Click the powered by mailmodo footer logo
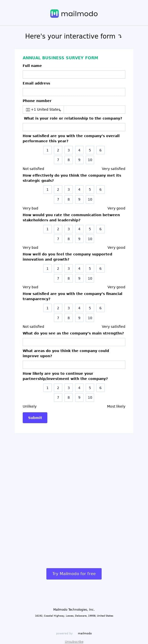Viewport: 148px width, 644px height. point(85,633)
